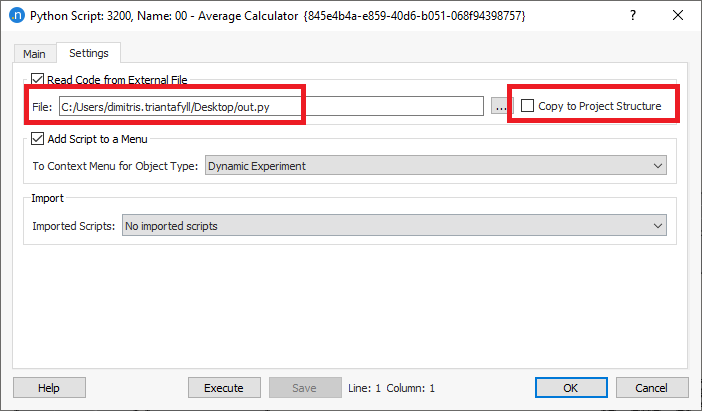Expand the Dynamic Experiment object type dropdown
Image resolution: width=702 pixels, height=411 pixels.
tap(436, 166)
